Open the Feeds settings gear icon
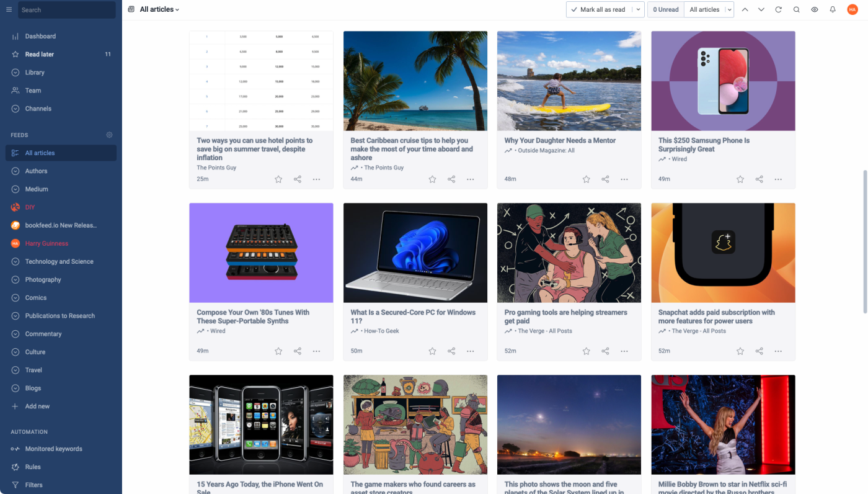Viewport: 868px width, 494px height. [109, 135]
